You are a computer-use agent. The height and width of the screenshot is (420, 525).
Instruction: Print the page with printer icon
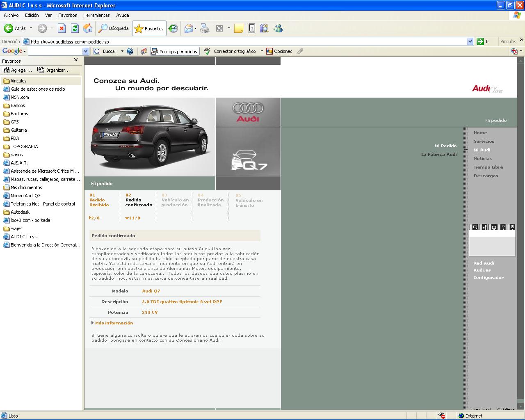(205, 28)
